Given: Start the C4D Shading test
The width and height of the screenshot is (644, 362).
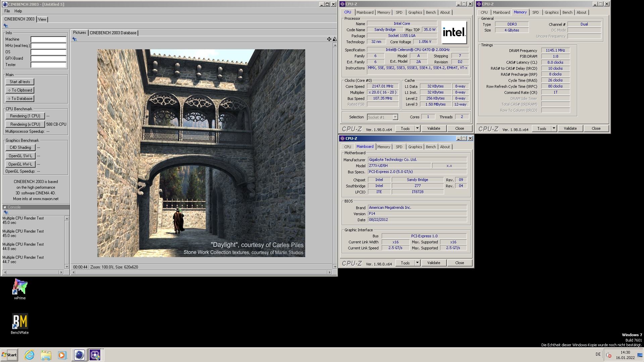Looking at the screenshot, I should pyautogui.click(x=20, y=147).
